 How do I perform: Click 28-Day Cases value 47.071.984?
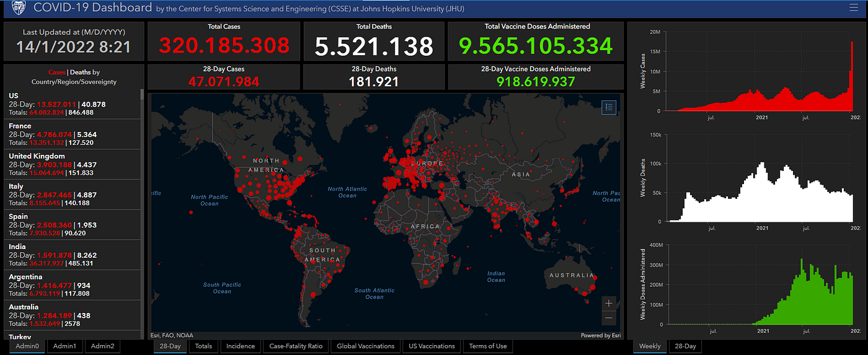click(x=224, y=81)
